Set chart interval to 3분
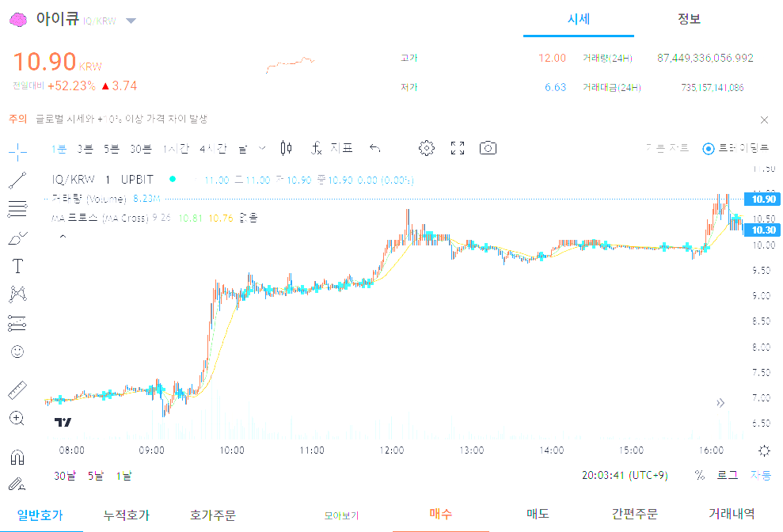 (x=86, y=149)
